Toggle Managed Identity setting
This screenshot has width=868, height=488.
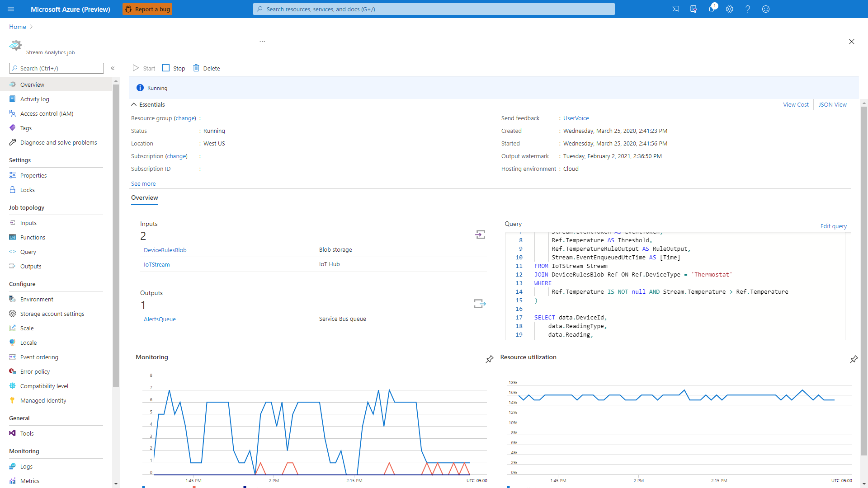point(43,400)
